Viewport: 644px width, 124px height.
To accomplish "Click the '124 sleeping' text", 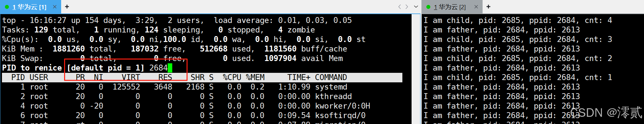I will (172, 30).
